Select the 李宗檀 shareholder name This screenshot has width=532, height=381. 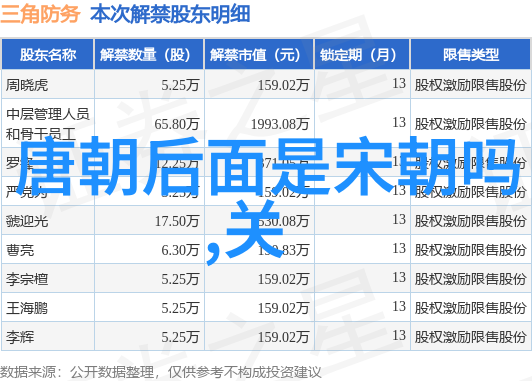coord(27,279)
